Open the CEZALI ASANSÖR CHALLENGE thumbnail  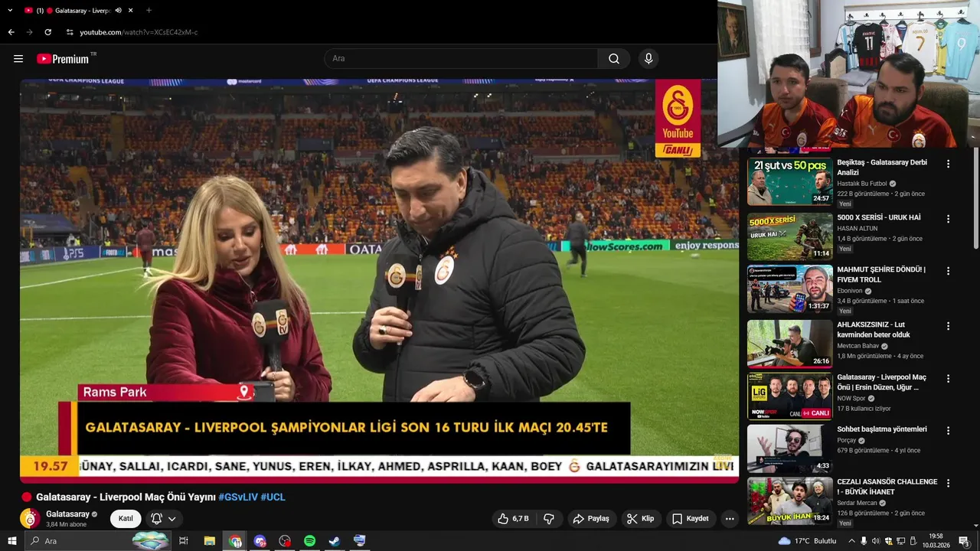tap(789, 501)
